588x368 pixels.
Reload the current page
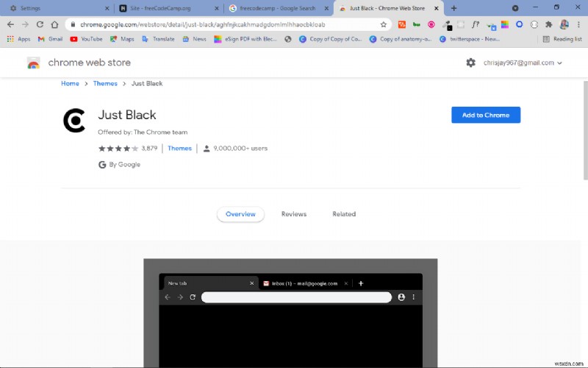40,24
